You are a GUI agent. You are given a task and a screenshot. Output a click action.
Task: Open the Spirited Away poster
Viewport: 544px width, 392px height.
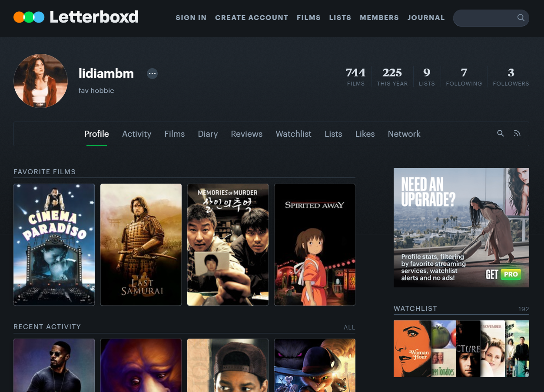tap(315, 244)
